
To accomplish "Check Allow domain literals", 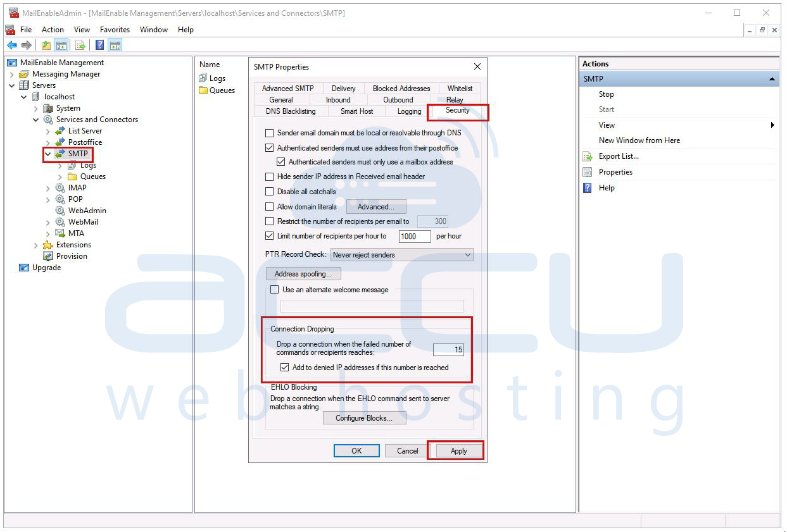I will [270, 207].
